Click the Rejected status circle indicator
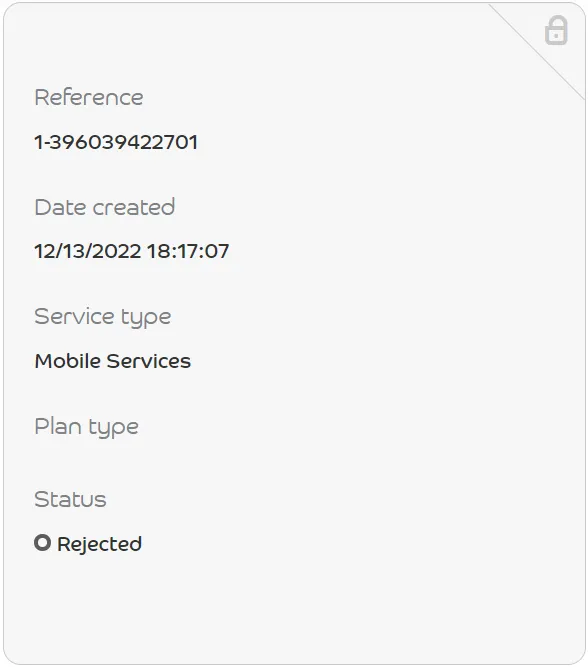Screen dimensions: 588x667 click(x=43, y=543)
